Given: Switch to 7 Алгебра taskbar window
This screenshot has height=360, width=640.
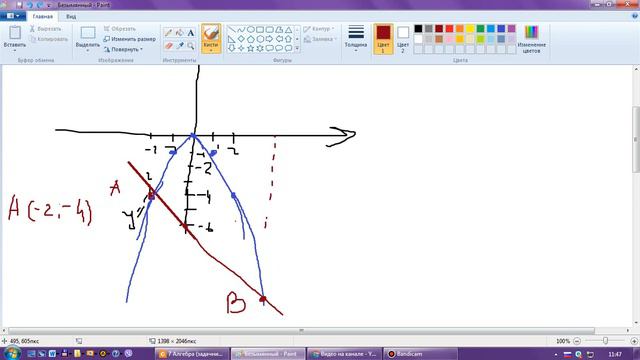Looking at the screenshot, I should click(x=192, y=354).
